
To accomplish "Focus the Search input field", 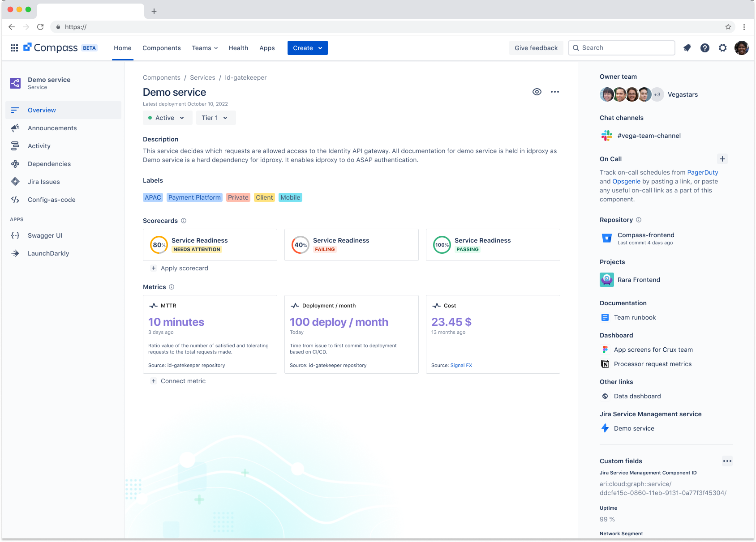I will 622,48.
